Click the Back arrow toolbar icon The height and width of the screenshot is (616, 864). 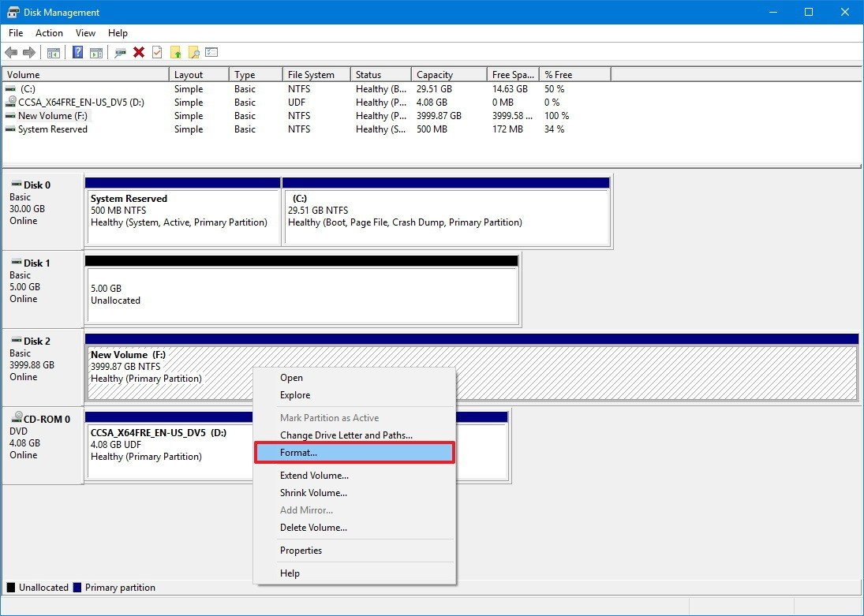click(x=11, y=52)
